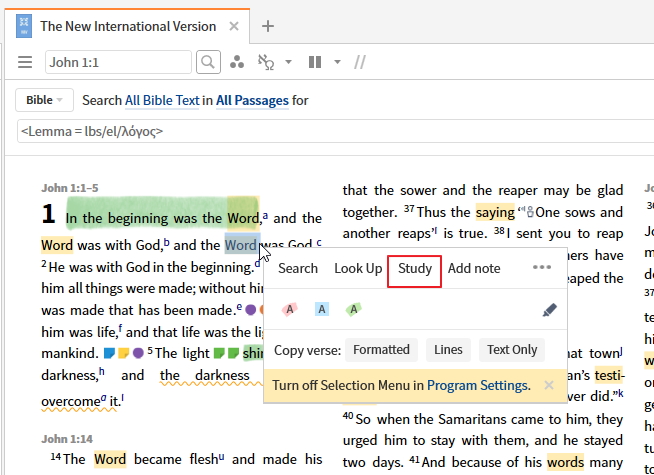Click the column layout icon
This screenshot has height=475, width=654.
(x=315, y=62)
